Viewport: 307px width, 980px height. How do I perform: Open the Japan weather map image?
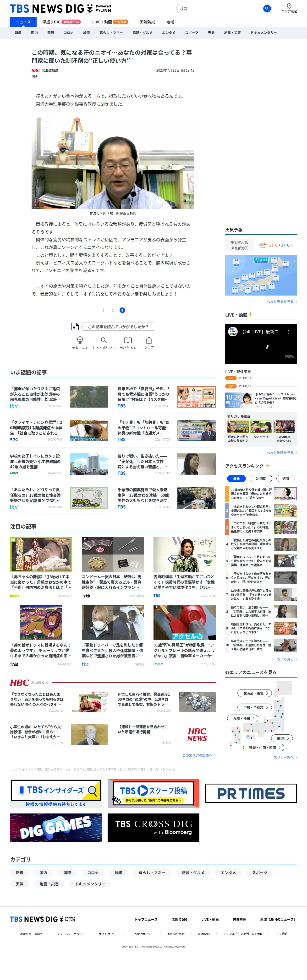pos(261,275)
